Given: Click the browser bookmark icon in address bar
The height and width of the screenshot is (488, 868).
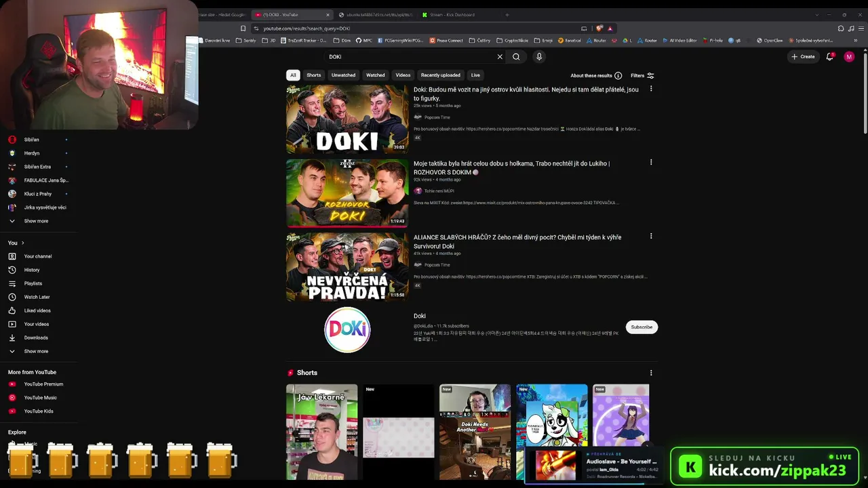Looking at the screenshot, I should coord(243,28).
